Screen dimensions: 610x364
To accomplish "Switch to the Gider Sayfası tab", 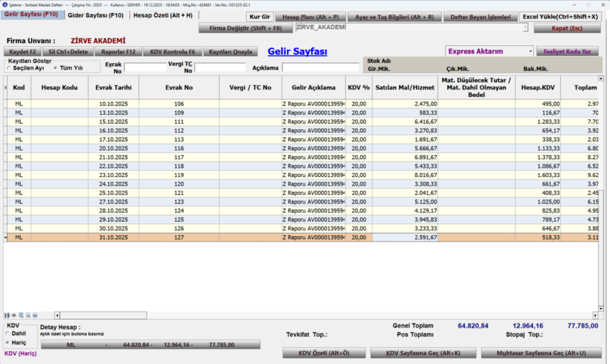I will (96, 15).
